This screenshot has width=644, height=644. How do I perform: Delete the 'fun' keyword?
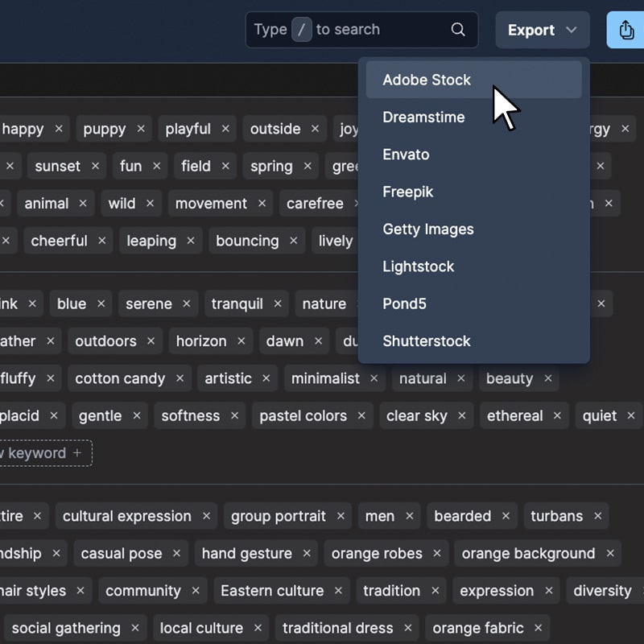(156, 166)
